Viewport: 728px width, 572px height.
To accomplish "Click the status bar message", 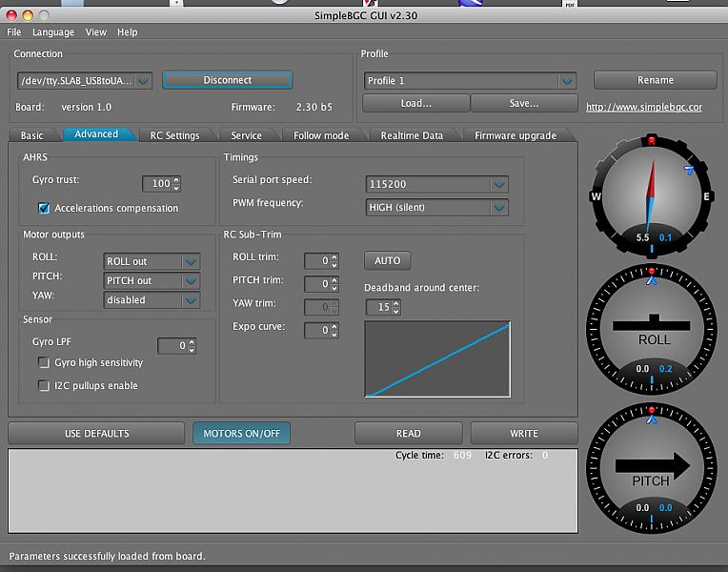I will coord(108,556).
